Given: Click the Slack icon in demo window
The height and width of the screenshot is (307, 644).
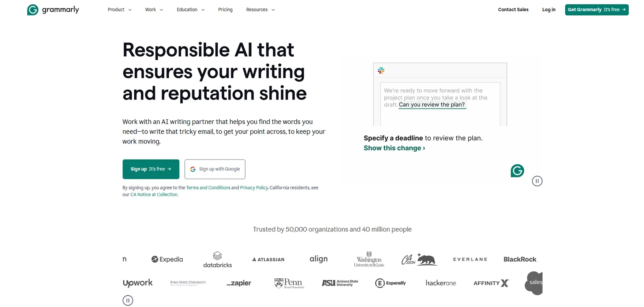Looking at the screenshot, I should [381, 71].
